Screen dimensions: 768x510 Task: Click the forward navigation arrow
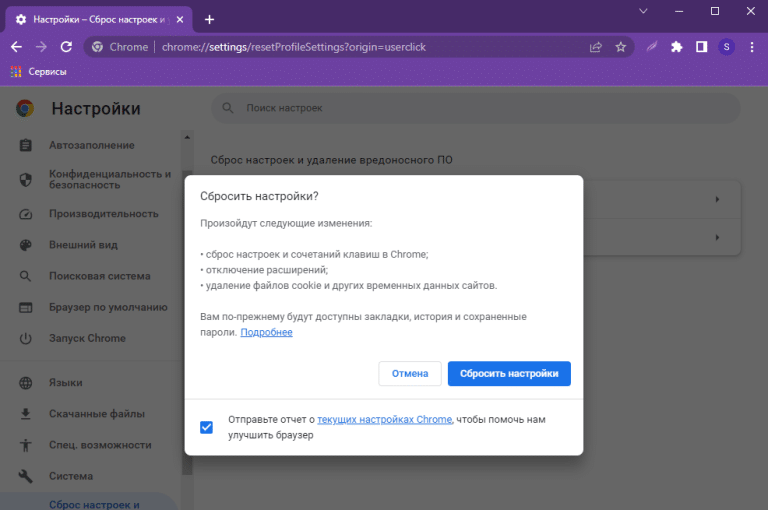[x=41, y=47]
